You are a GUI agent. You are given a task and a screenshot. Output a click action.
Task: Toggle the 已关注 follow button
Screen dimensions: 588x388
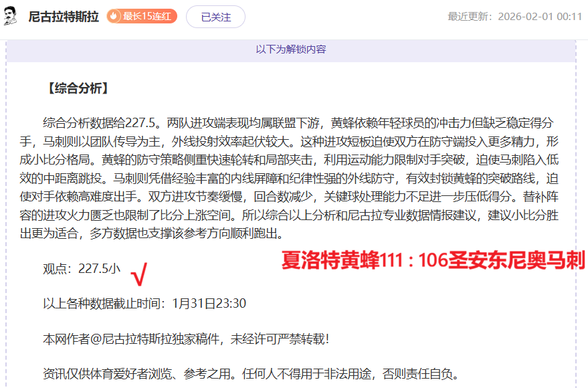pos(215,17)
